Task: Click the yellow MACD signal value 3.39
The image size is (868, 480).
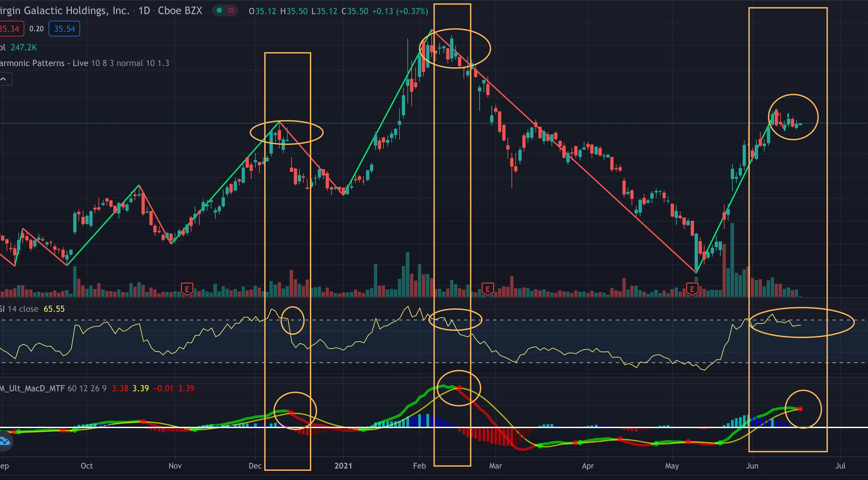Action: coord(141,388)
